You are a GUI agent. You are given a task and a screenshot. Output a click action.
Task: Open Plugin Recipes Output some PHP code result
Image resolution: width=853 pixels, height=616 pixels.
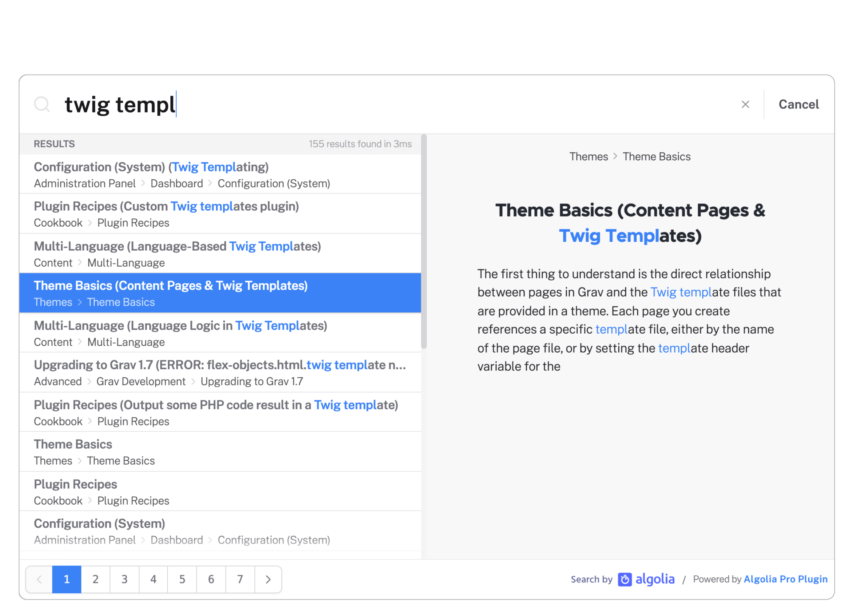(x=220, y=412)
